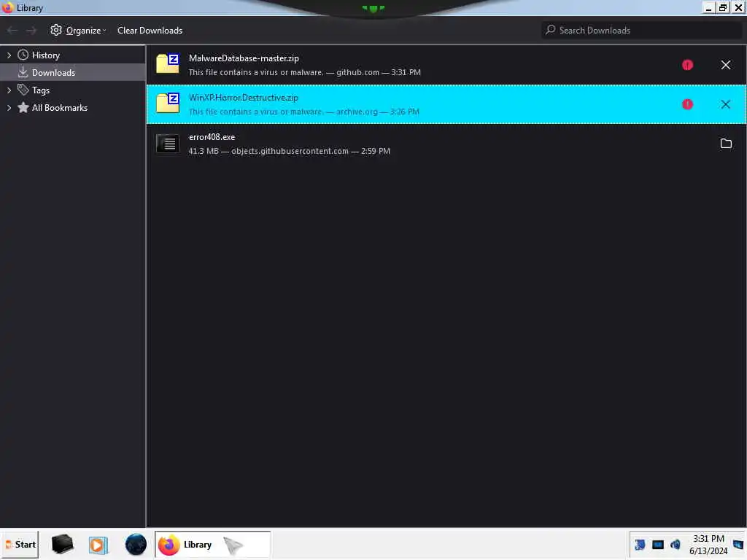This screenshot has width=747, height=560.
Task: Switch to the Library taskbar button
Action: pos(212,544)
